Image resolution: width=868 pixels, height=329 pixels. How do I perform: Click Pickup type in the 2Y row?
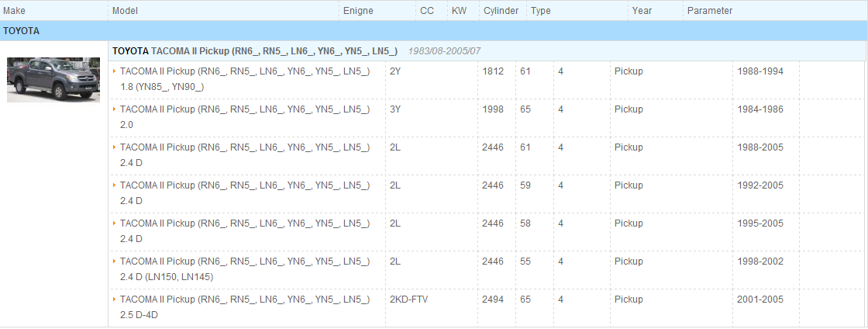(x=629, y=71)
